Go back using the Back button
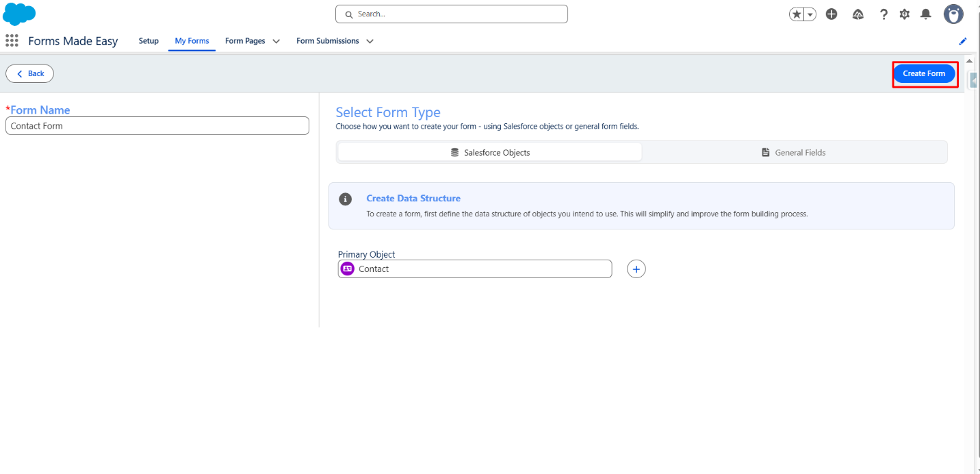Screen dimensions: 980x474 point(30,73)
